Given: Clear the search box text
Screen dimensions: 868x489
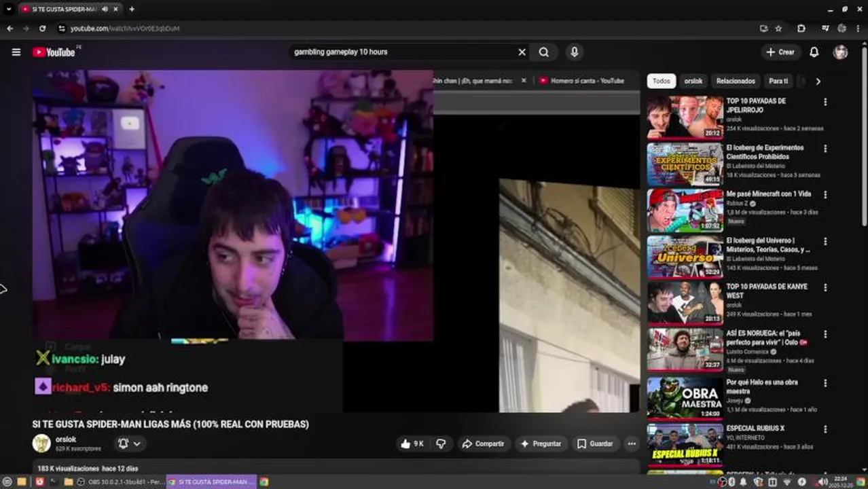Looking at the screenshot, I should click(522, 52).
